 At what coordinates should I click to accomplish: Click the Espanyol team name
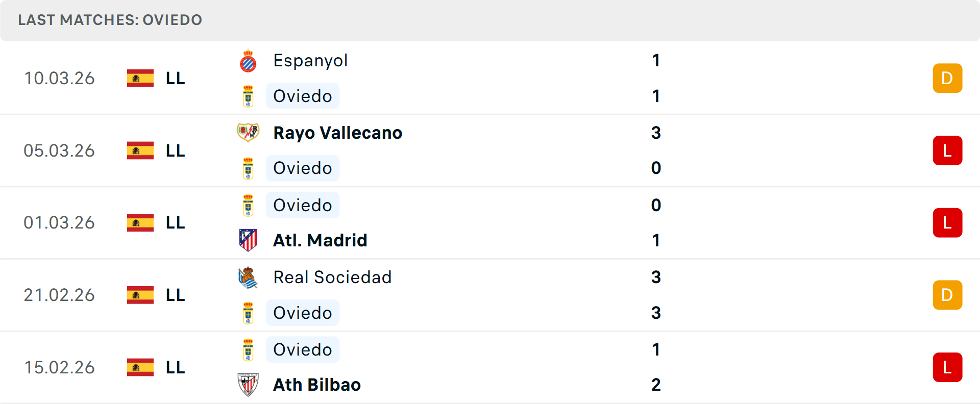(310, 61)
